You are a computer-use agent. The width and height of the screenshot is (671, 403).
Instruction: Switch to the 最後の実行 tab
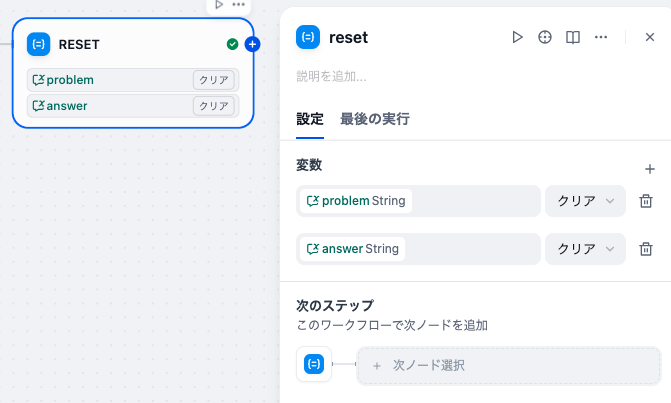[x=375, y=119]
